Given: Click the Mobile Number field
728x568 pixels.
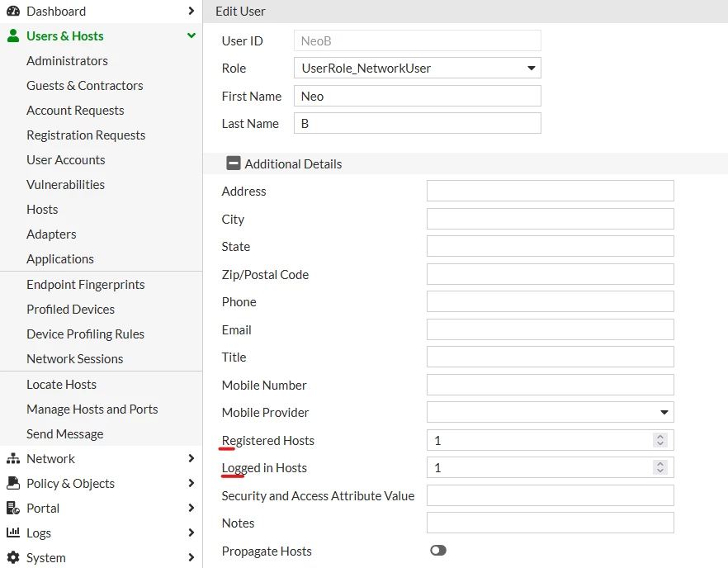Looking at the screenshot, I should tap(551, 385).
